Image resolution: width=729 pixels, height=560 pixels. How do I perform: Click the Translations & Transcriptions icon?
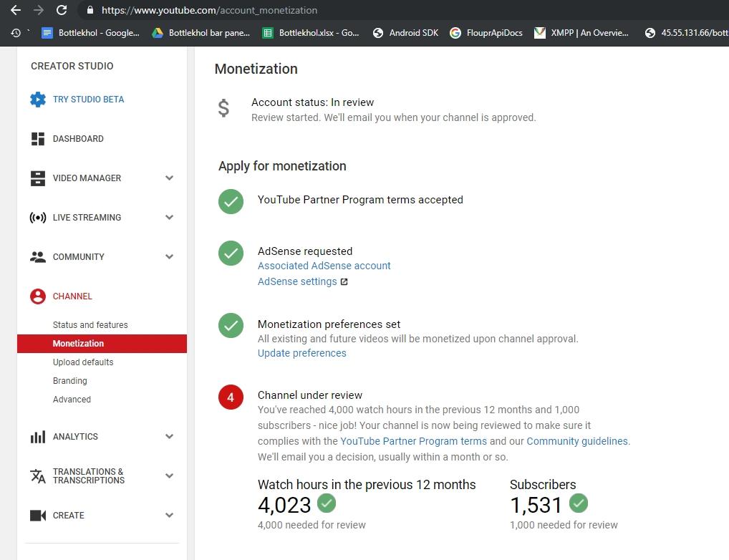38,475
